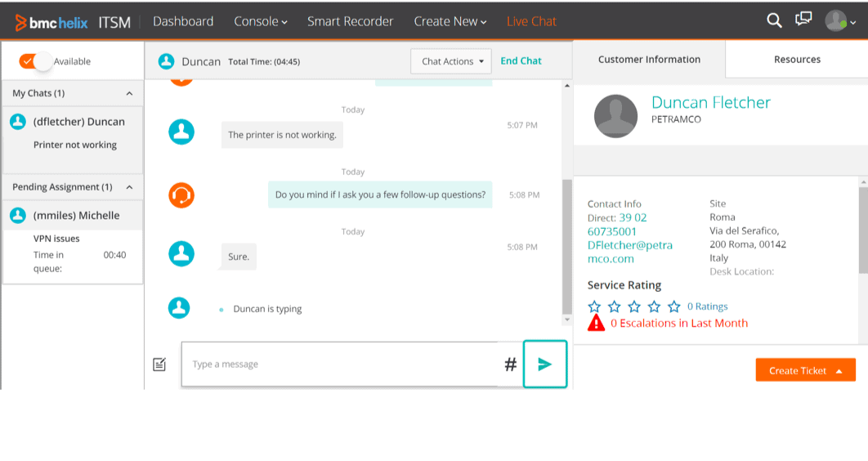Open the Smart Recorder page

[350, 21]
